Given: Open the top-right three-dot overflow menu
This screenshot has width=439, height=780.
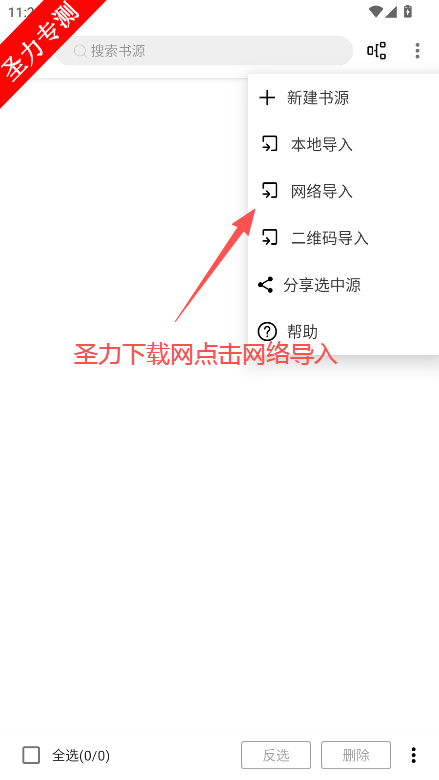Looking at the screenshot, I should (x=417, y=51).
